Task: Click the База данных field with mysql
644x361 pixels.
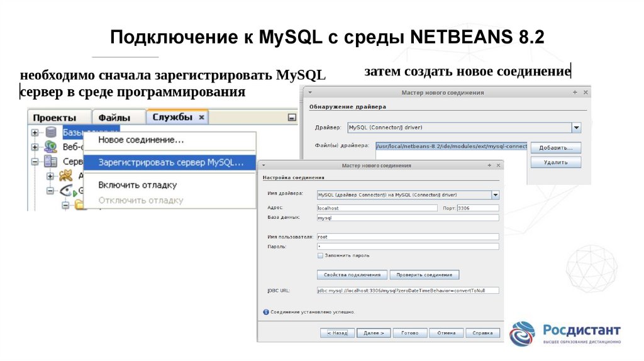Action: (x=408, y=218)
